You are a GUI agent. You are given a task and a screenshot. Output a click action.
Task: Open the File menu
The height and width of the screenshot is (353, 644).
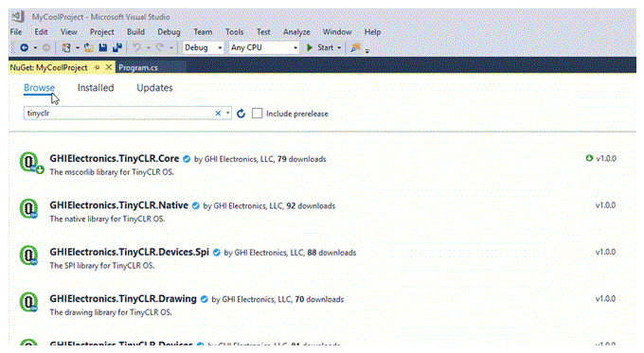pos(16,32)
